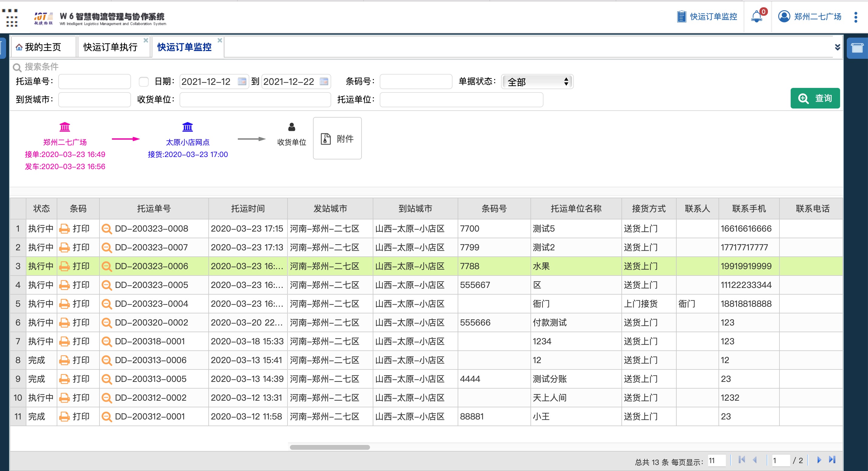868x471 pixels.
Task: Expand the tab list double-chevron
Action: pyautogui.click(x=837, y=47)
